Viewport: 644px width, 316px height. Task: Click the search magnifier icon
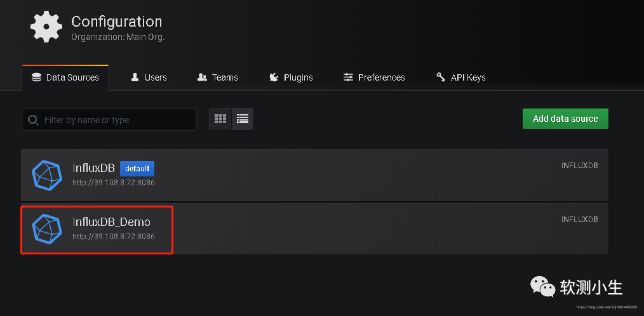(x=33, y=120)
